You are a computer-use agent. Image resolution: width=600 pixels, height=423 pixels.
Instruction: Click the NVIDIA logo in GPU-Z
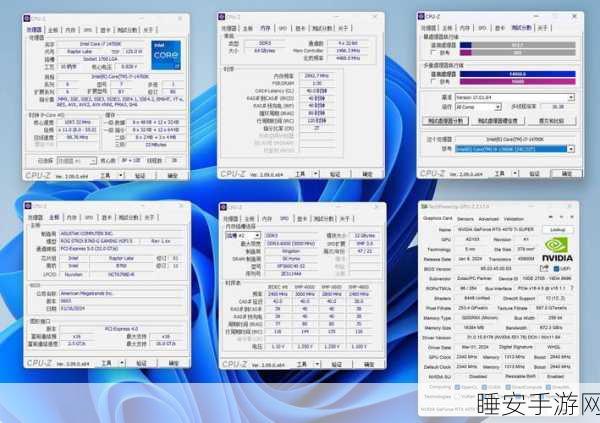click(558, 250)
